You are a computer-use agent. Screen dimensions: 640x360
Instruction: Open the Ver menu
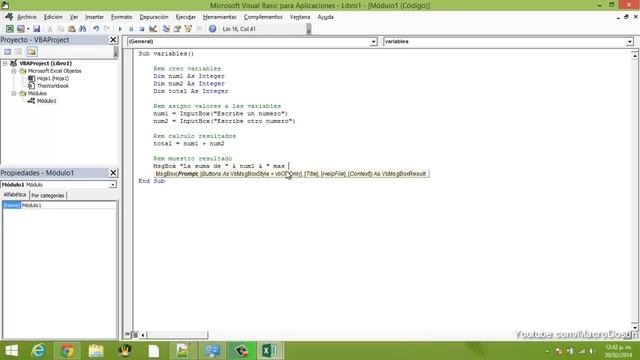[x=73, y=17]
